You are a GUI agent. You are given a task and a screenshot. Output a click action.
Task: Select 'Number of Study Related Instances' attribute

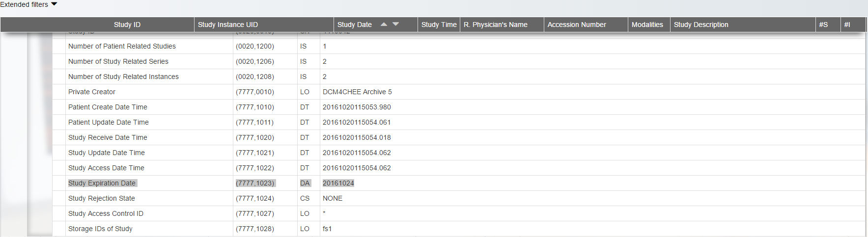(123, 77)
